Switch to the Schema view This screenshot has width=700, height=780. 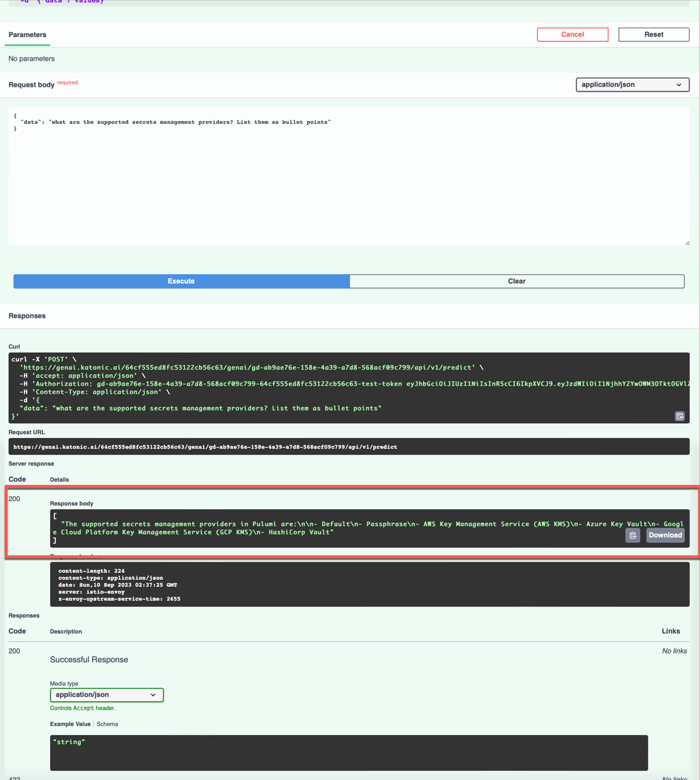tap(107, 724)
